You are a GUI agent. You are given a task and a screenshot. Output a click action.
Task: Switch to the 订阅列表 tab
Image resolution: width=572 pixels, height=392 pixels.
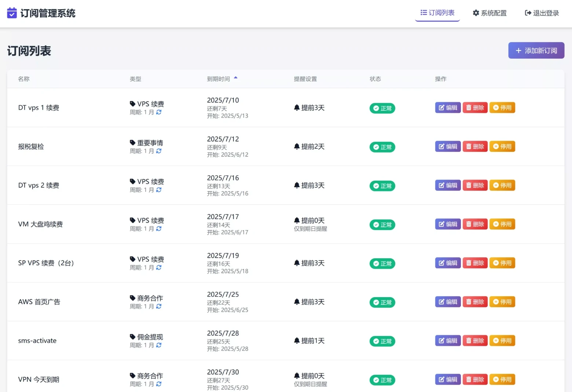pos(437,13)
